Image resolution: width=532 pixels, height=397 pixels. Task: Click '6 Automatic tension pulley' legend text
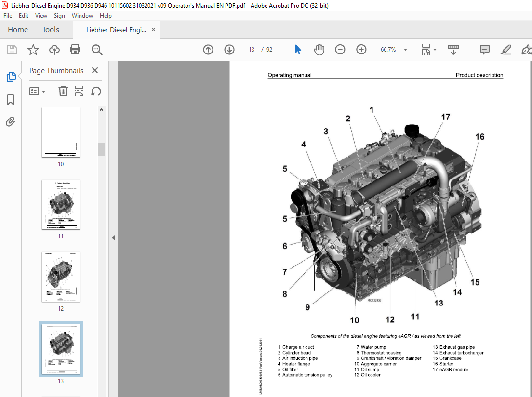point(305,375)
